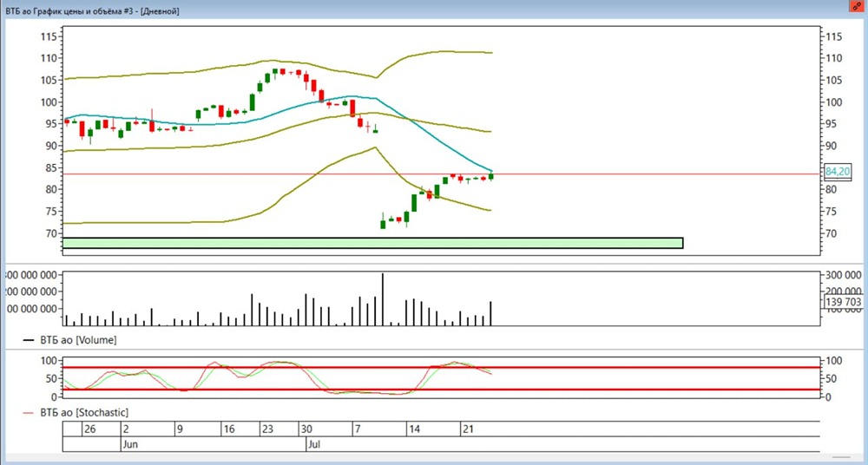Click the 139 703 volume value label
This screenshot has width=868, height=465.
coord(843,302)
